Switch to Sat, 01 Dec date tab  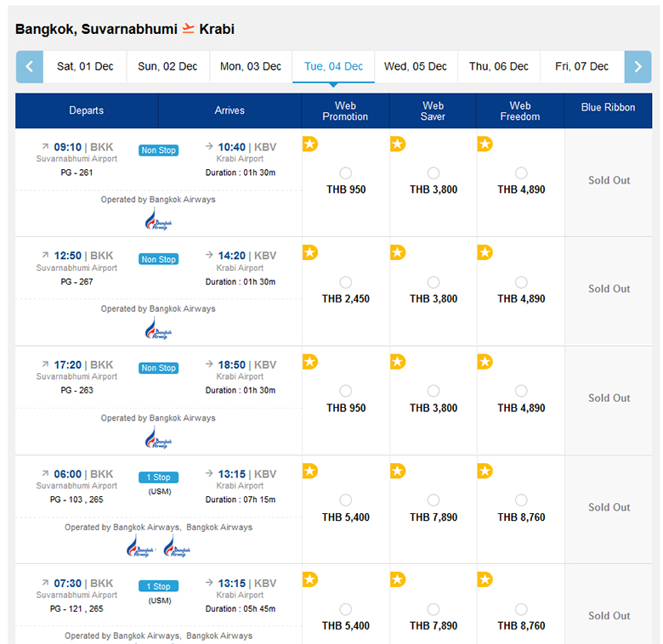(85, 66)
